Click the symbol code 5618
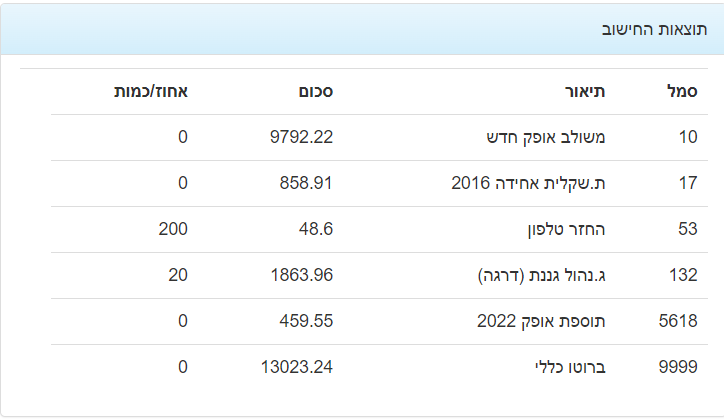 click(x=679, y=321)
